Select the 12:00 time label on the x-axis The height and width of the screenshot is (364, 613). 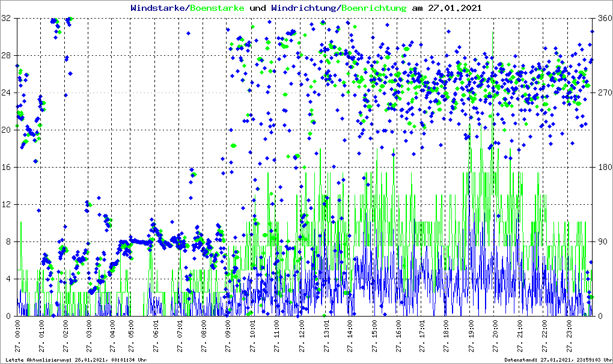click(x=302, y=336)
